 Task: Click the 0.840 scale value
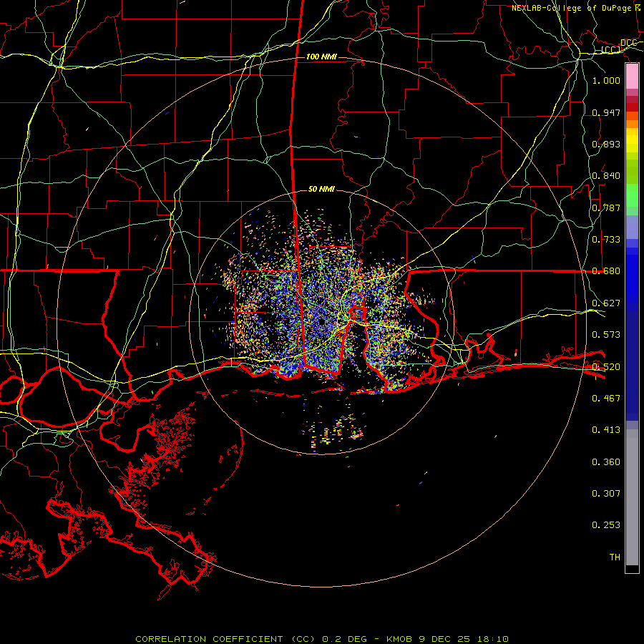pos(606,175)
